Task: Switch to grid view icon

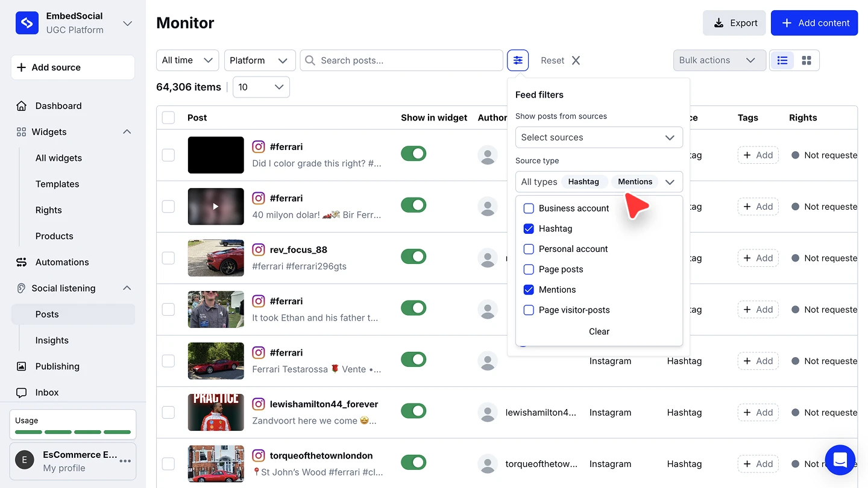Action: pos(807,60)
